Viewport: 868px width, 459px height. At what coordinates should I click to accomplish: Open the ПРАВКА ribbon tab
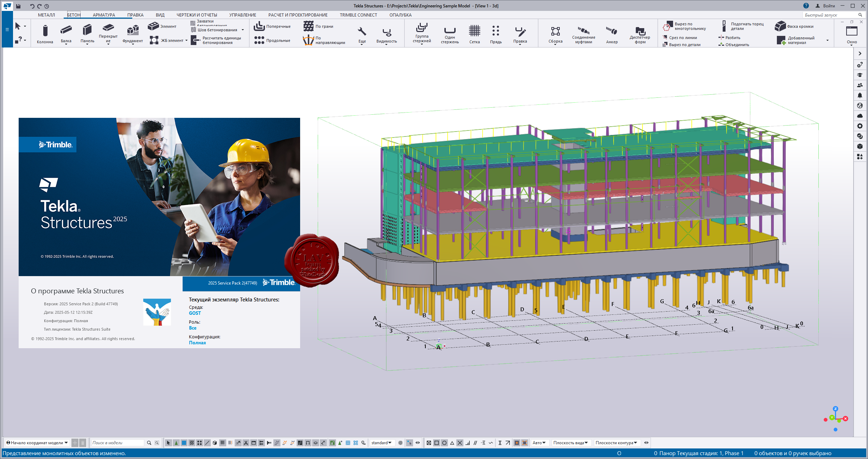tap(135, 15)
